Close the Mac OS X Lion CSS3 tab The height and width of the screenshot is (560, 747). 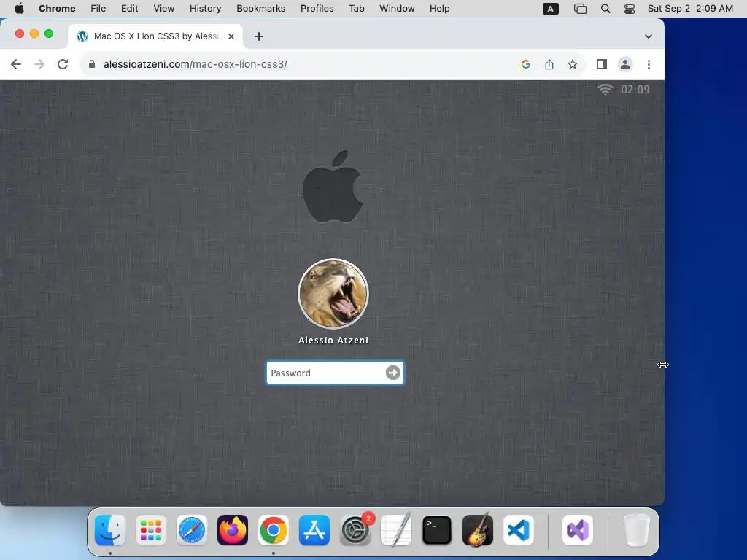coord(231,36)
